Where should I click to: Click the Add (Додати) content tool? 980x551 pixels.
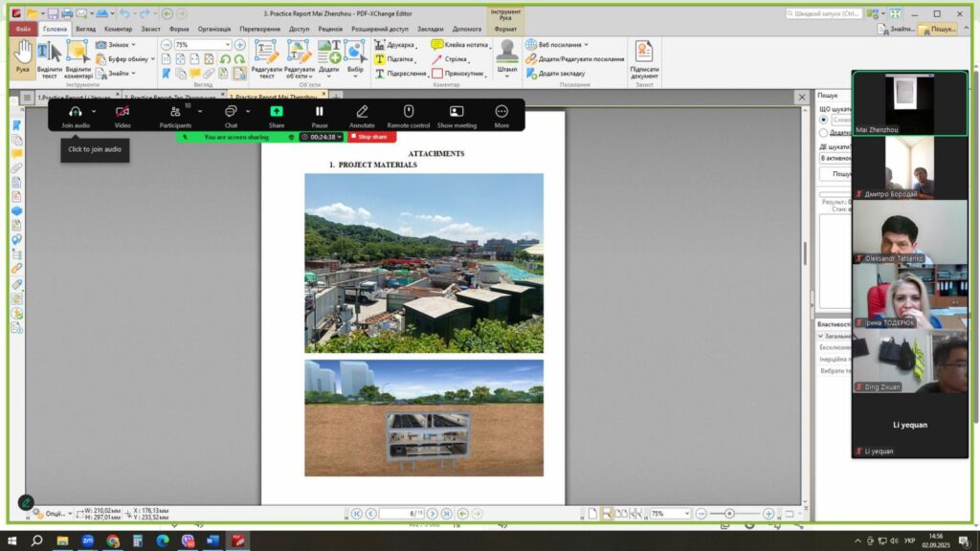pyautogui.click(x=329, y=60)
